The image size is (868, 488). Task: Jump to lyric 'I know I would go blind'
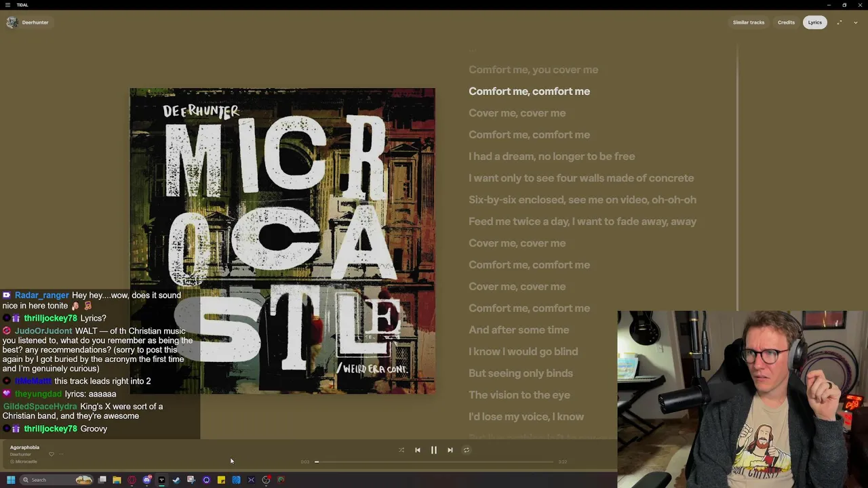tap(523, 352)
